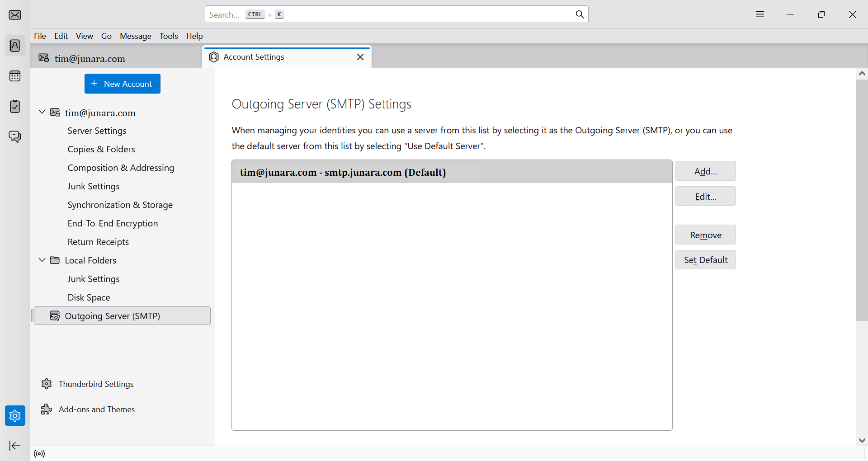Select Outgoing Server (SMTP) item

pyautogui.click(x=122, y=316)
